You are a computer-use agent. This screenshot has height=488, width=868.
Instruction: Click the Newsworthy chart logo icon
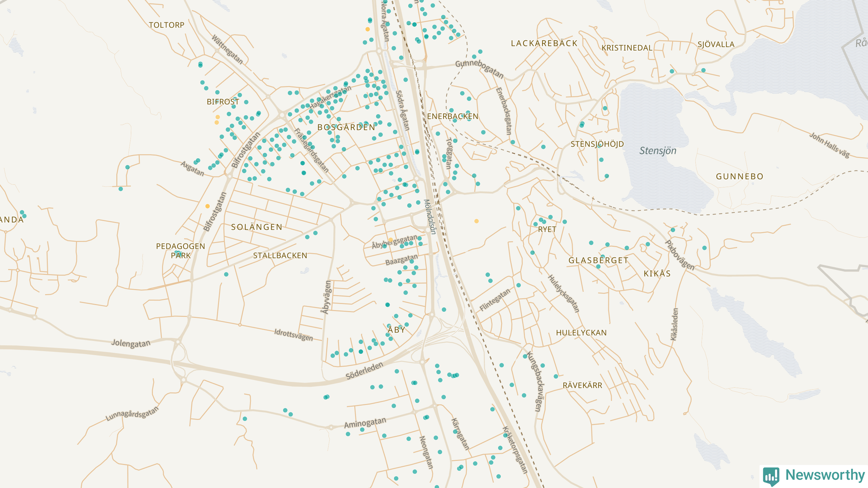pos(771,476)
